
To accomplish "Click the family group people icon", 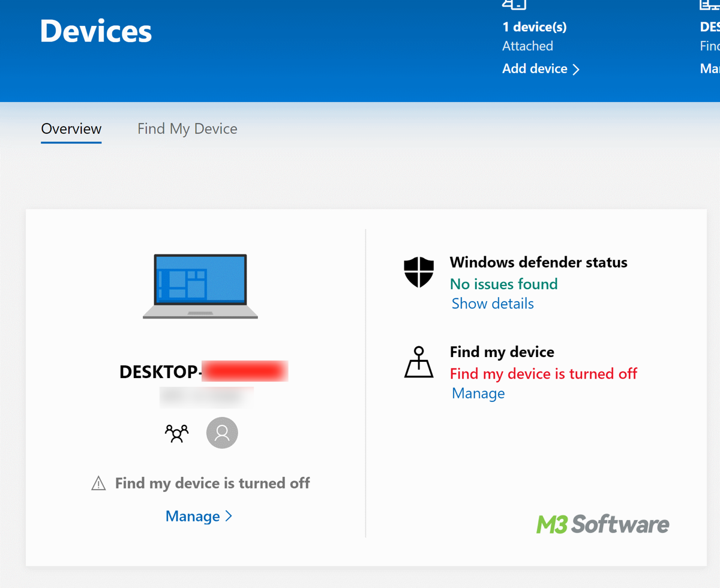I will (x=176, y=433).
